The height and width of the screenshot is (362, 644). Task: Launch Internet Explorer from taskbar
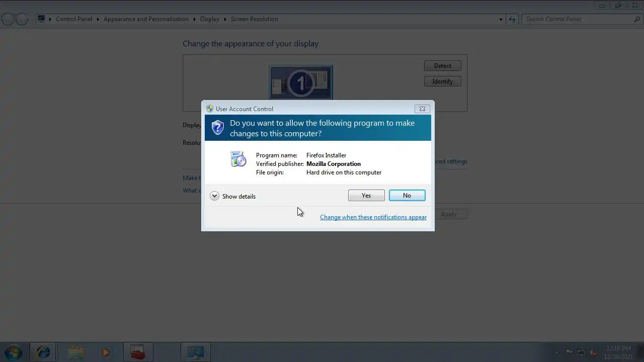(43, 352)
